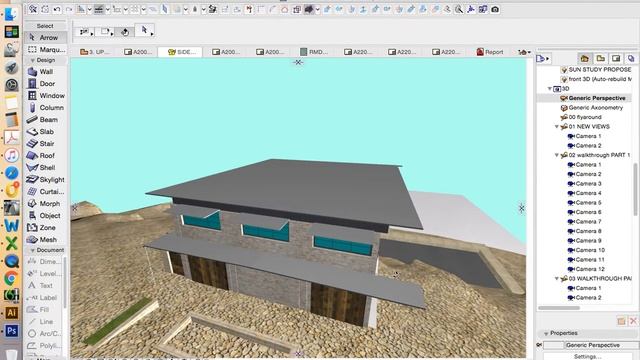Select the Wall tool

click(45, 72)
